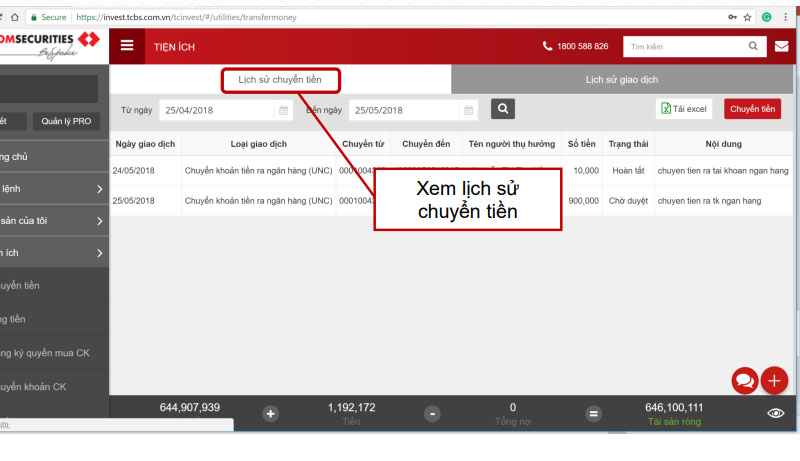Image resolution: width=800 pixels, height=461 pixels.
Task: Toggle the eye icon to hide balances
Action: tap(776, 413)
